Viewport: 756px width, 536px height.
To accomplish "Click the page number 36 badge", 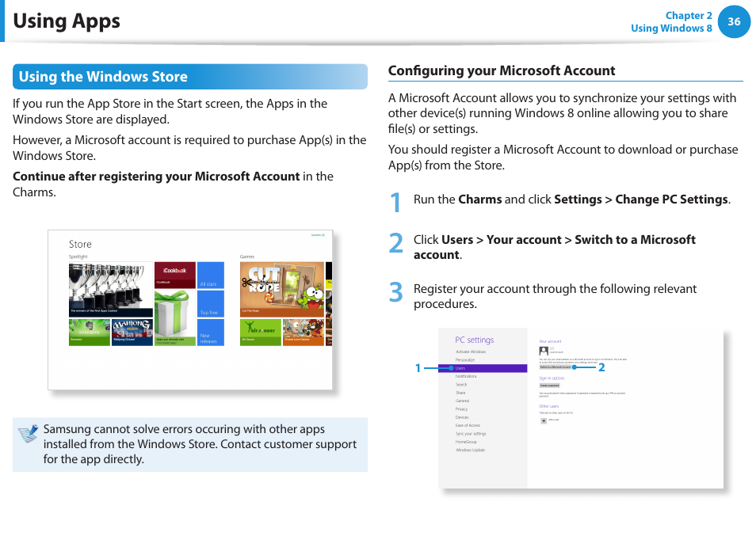I will 734,21.
